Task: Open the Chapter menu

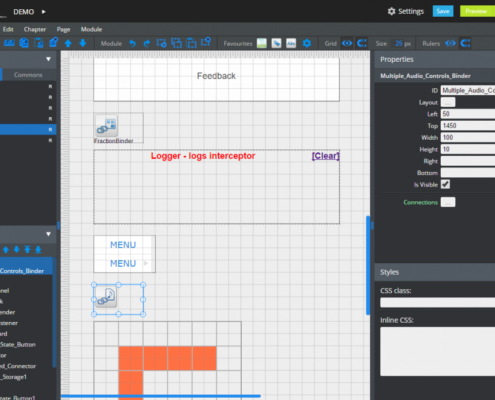Action: pyautogui.click(x=35, y=29)
